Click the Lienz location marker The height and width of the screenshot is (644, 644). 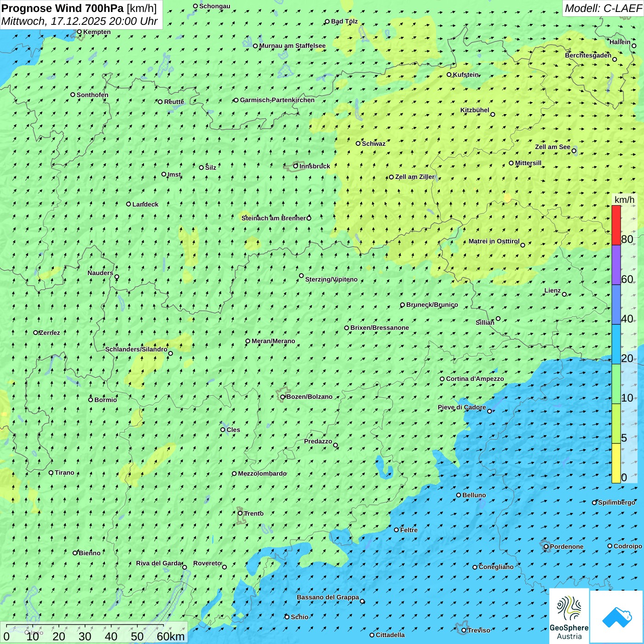coord(564,294)
